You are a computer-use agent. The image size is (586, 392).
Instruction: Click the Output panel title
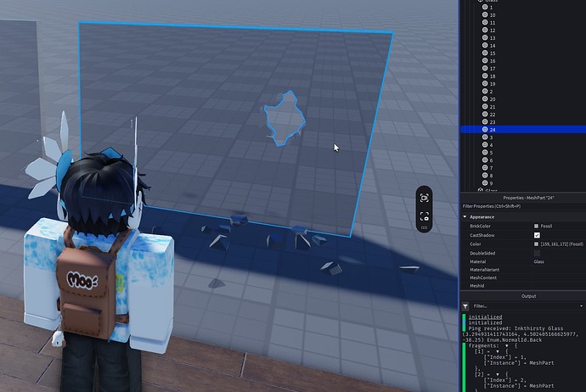pos(528,296)
